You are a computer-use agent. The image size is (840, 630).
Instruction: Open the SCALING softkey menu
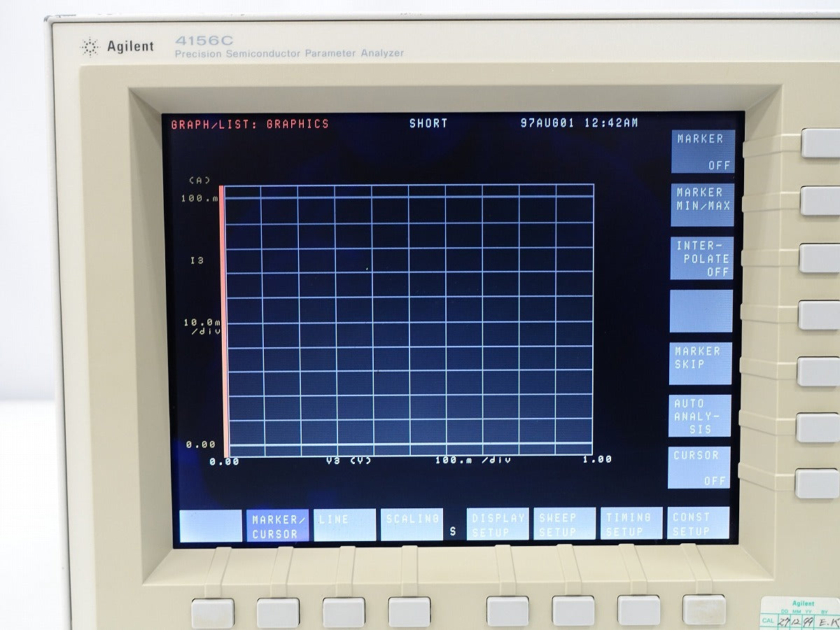click(x=412, y=525)
